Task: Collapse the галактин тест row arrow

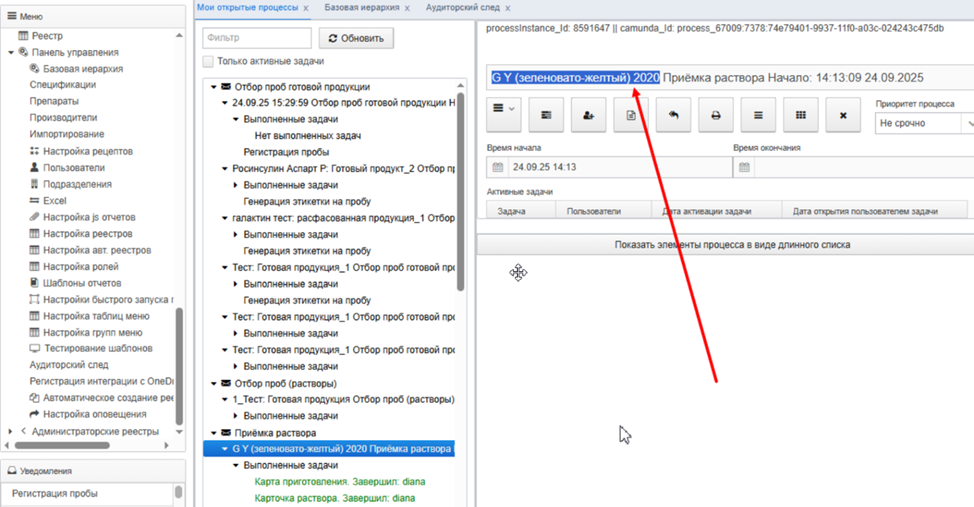Action: tap(225, 218)
